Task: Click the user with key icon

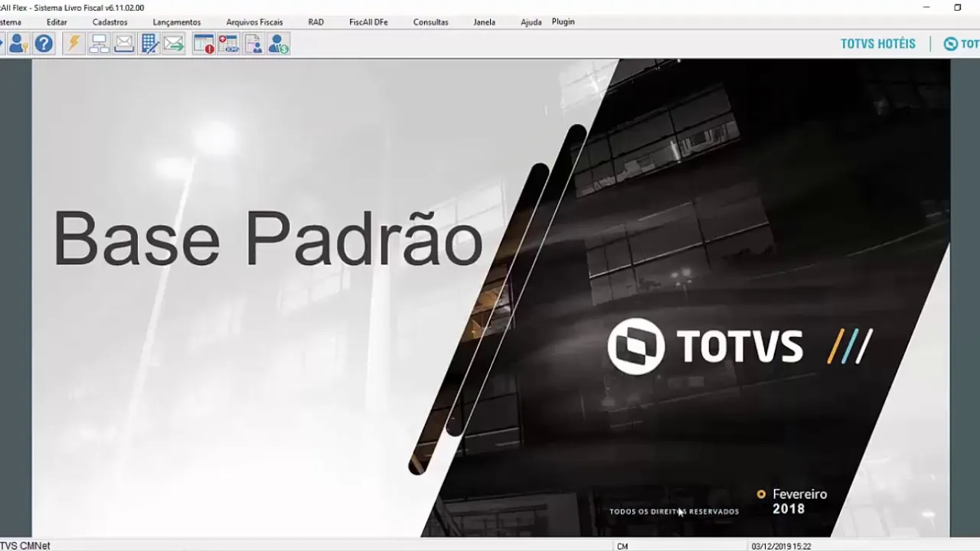Action: [19, 44]
